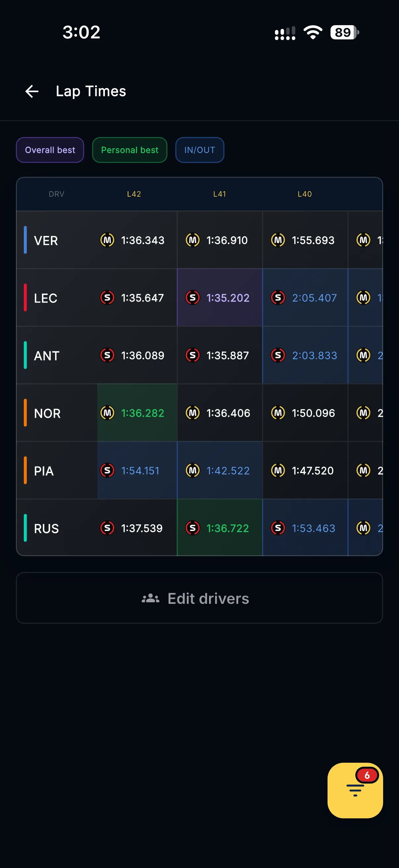Viewport: 399px width, 868px height.
Task: Select driver RUS row label
Action: coord(46,529)
